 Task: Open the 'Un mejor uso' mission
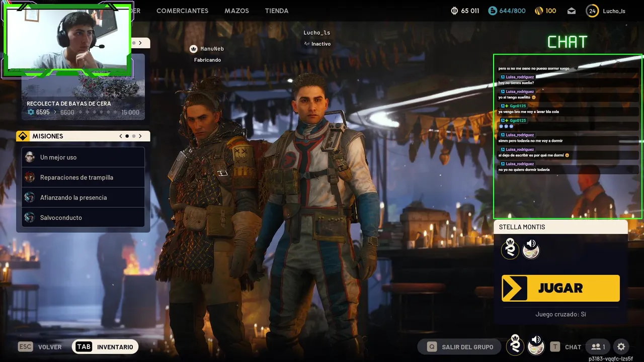click(x=83, y=157)
